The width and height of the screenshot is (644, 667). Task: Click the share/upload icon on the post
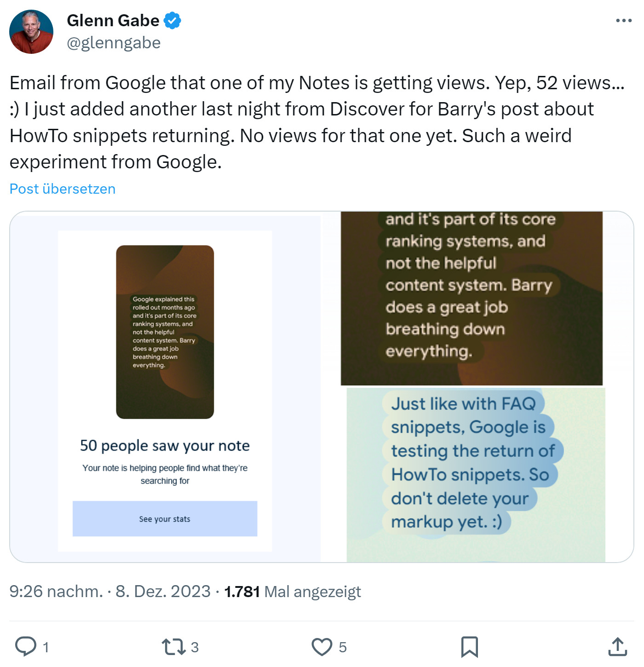pos(617,647)
